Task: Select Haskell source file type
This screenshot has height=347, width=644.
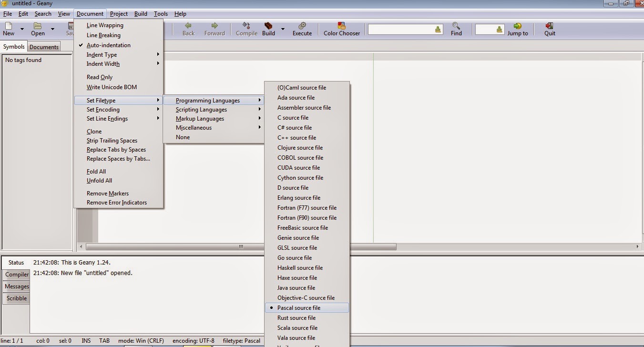Action: 307,268
